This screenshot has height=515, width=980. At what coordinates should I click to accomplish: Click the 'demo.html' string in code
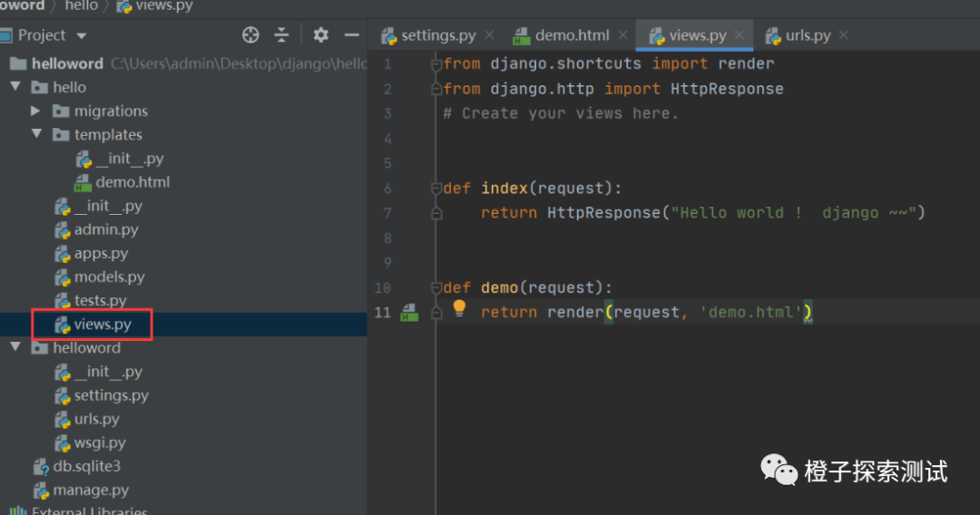[x=750, y=312]
